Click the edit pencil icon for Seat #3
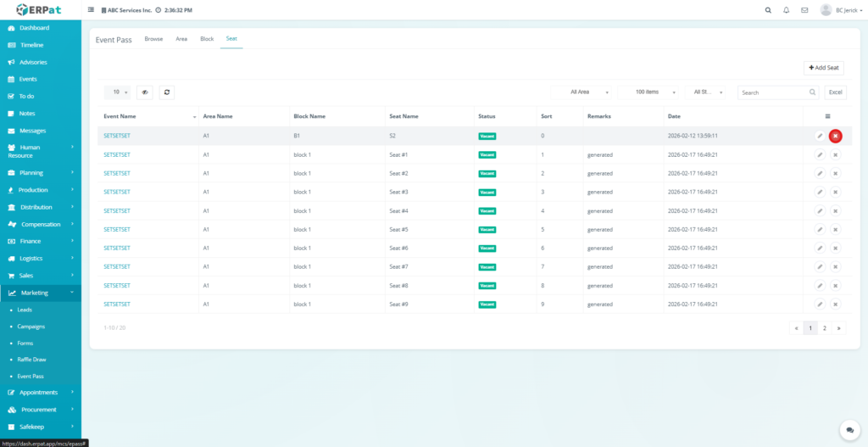The height and width of the screenshot is (447, 868). (820, 192)
